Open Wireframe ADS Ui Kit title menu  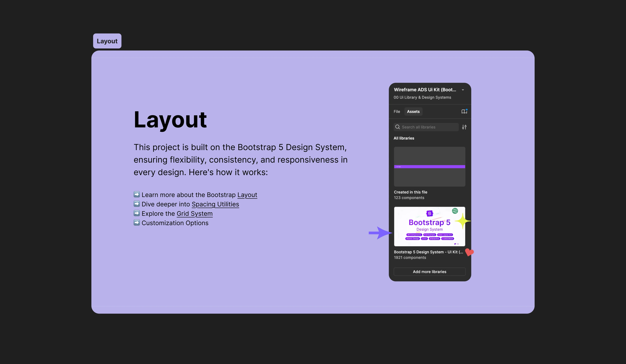tap(425, 90)
